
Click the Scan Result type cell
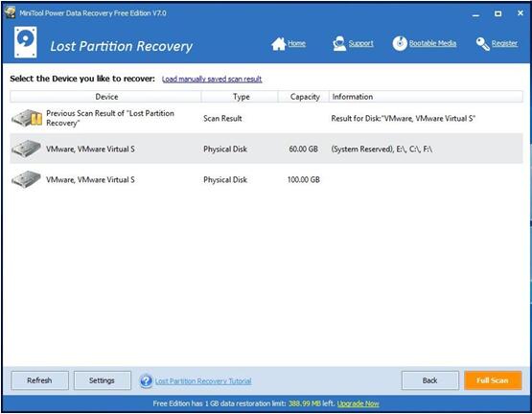[x=222, y=119]
